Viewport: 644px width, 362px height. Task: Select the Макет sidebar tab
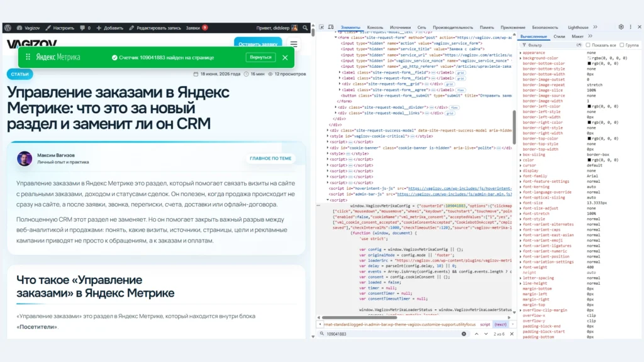(577, 36)
